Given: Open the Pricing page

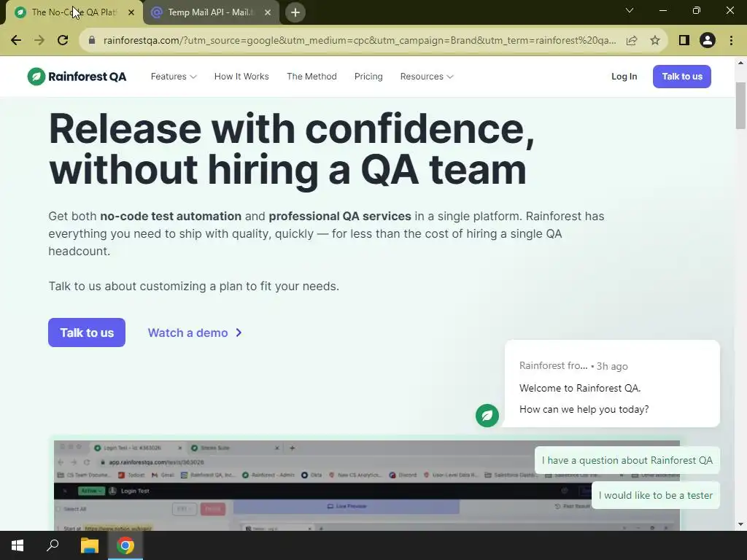Looking at the screenshot, I should pos(368,77).
